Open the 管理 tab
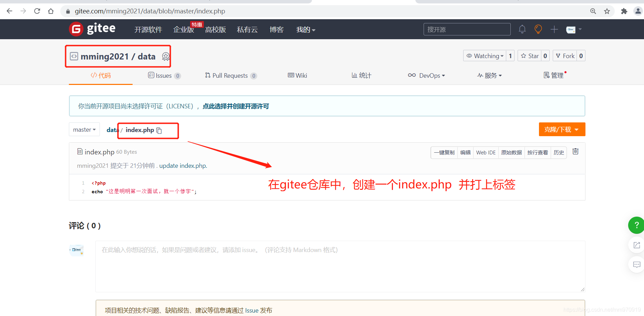Image resolution: width=644 pixels, height=316 pixels. (554, 75)
